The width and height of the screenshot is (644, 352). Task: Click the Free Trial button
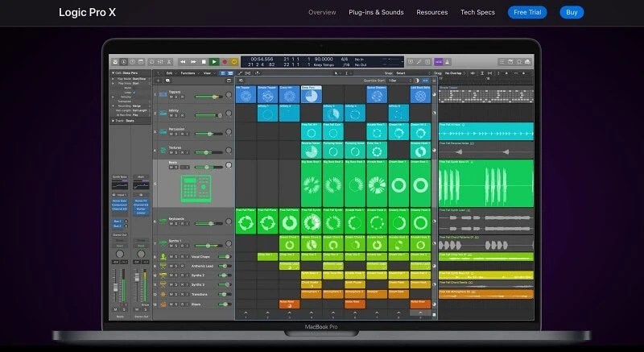[527, 12]
